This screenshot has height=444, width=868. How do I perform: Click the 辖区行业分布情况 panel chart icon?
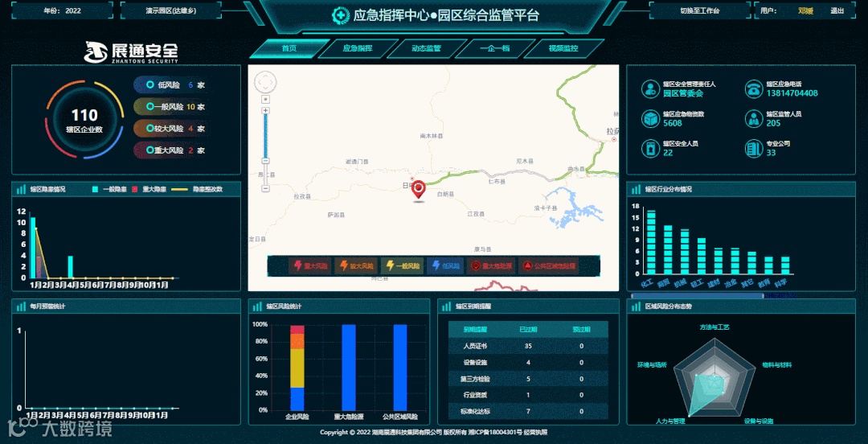(636, 190)
